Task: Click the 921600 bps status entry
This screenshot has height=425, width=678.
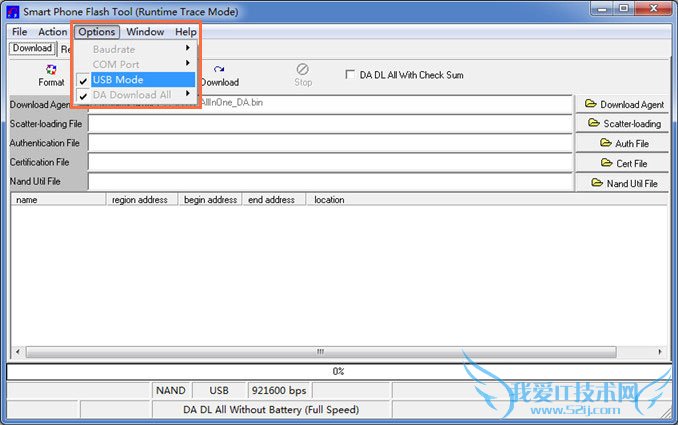Action: pos(279,390)
